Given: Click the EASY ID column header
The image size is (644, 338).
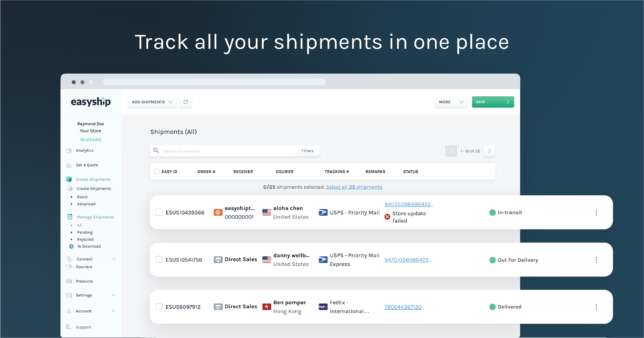Looking at the screenshot, I should (169, 172).
